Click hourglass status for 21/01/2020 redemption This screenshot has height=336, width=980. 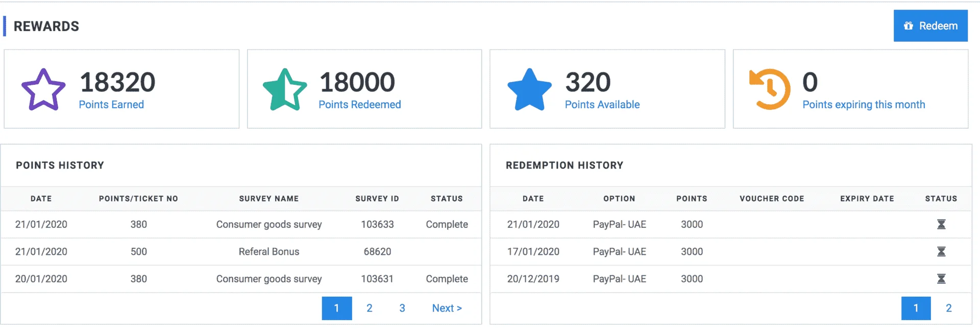pyautogui.click(x=941, y=224)
